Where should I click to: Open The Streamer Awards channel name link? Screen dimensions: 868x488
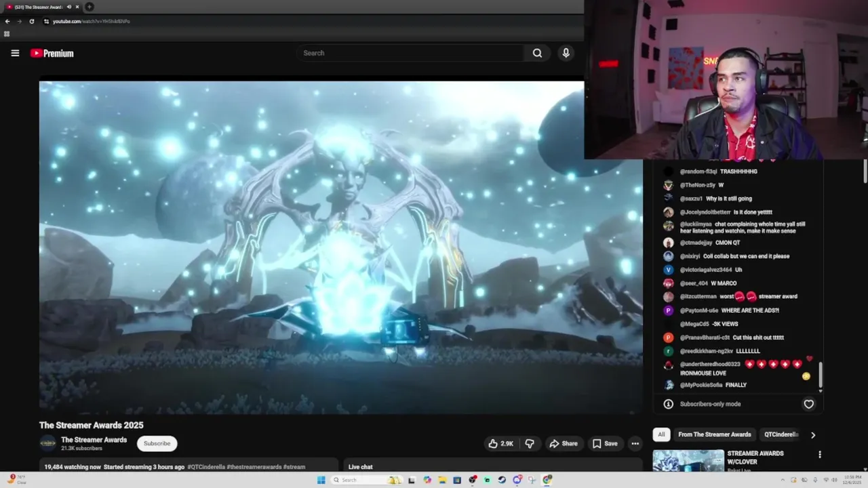click(94, 439)
